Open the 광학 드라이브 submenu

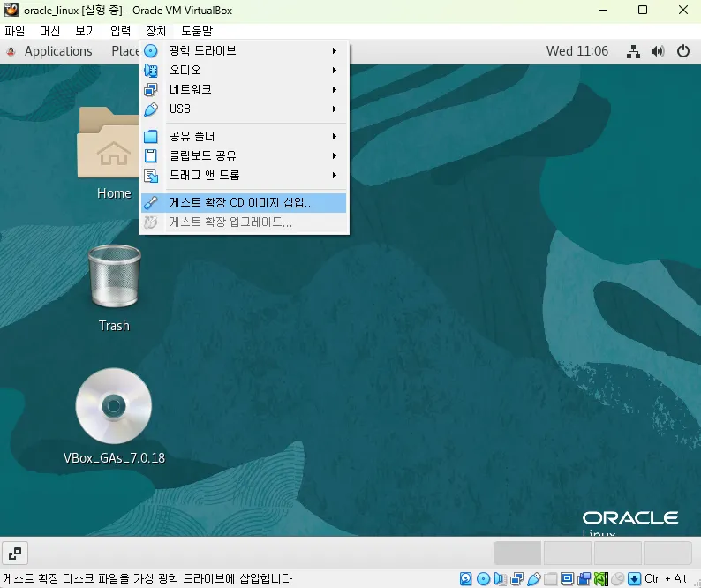(244, 50)
